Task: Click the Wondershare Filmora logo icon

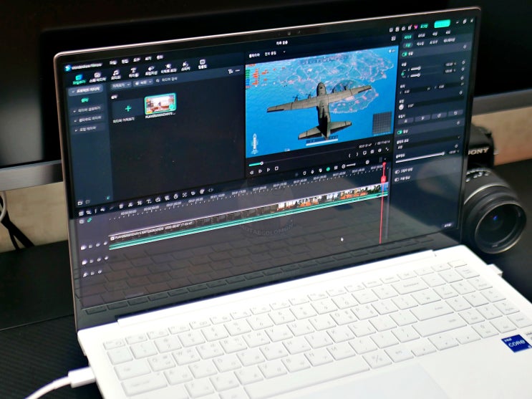Action: point(67,68)
